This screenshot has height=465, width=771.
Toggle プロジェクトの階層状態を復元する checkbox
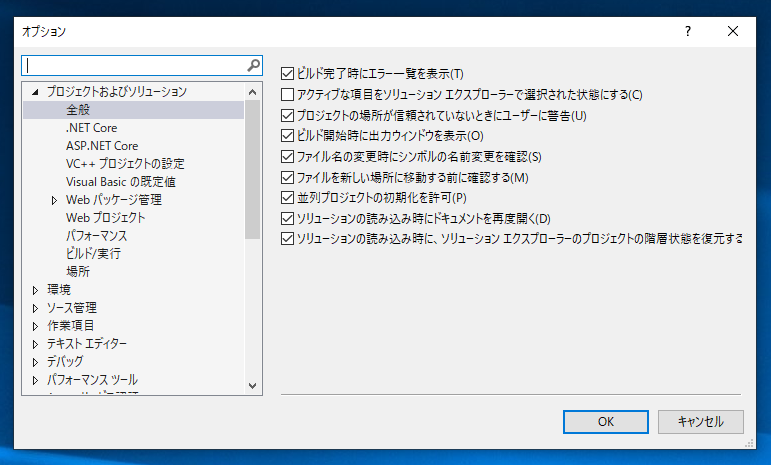[287, 239]
